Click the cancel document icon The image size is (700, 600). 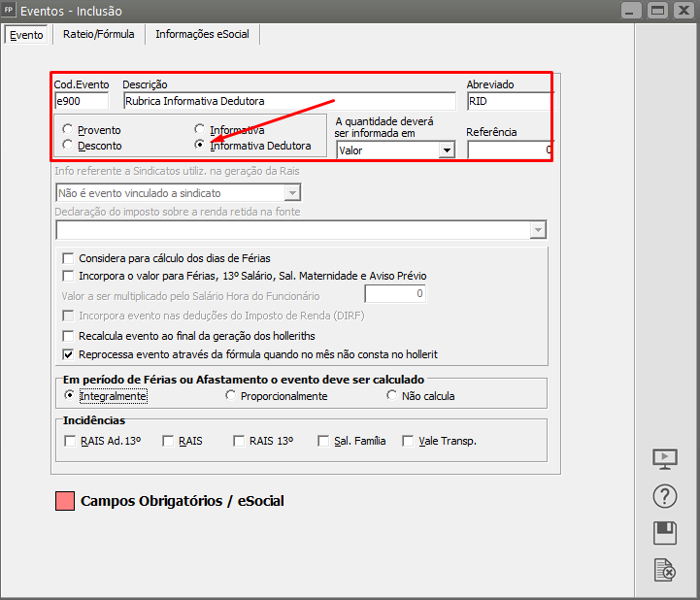665,570
